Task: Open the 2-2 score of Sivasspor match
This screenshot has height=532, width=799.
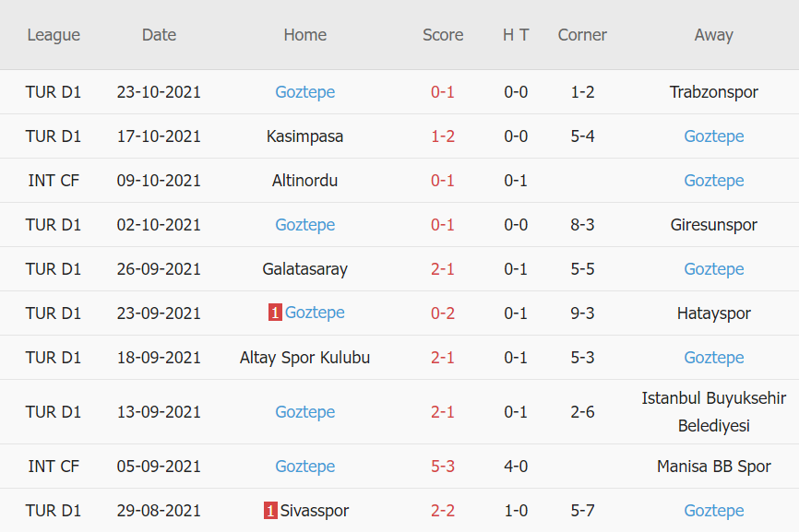Action: pyautogui.click(x=443, y=511)
